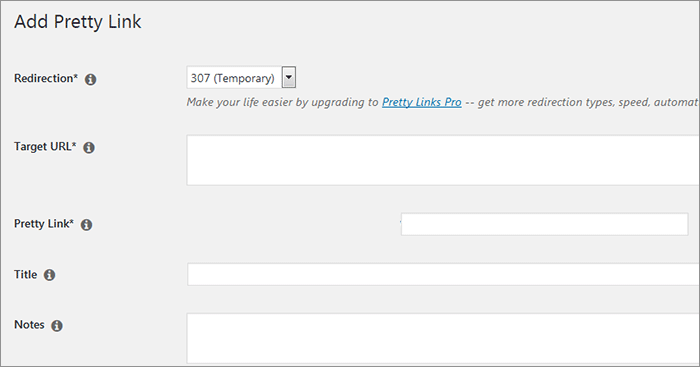Follow the Pretty Links Pro link
The image size is (700, 367).
pyautogui.click(x=421, y=102)
